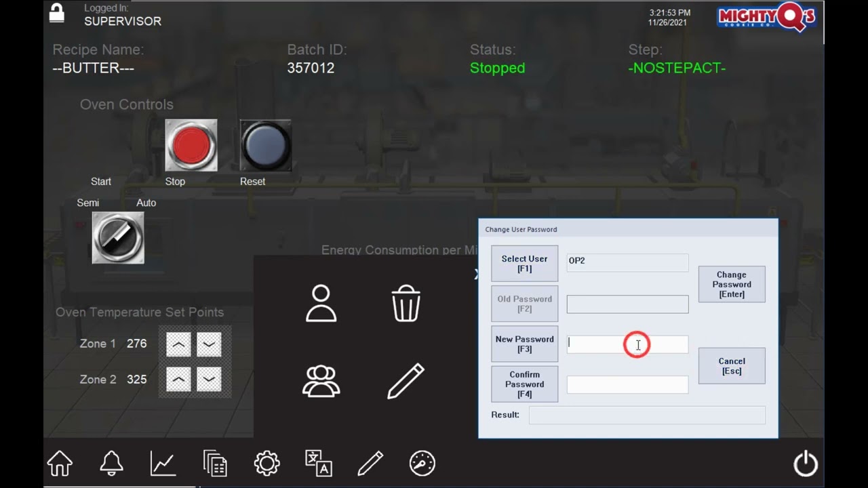Click the green Stopped status text

[497, 68]
